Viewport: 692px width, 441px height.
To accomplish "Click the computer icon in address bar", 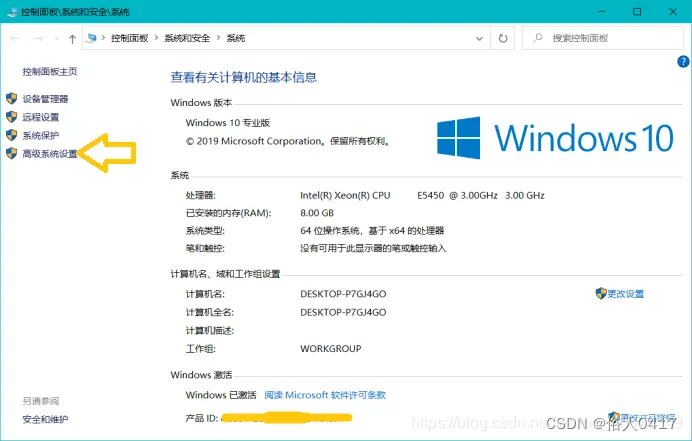I will click(92, 38).
